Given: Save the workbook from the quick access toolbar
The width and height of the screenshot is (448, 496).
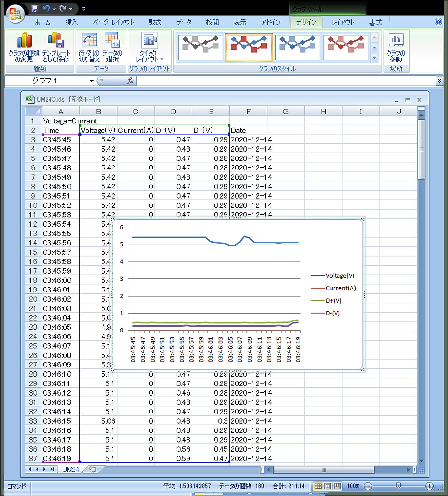Looking at the screenshot, I should coord(35,9).
